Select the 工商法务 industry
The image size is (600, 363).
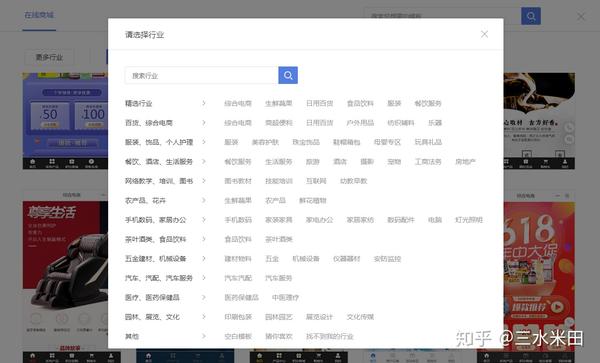click(x=428, y=161)
